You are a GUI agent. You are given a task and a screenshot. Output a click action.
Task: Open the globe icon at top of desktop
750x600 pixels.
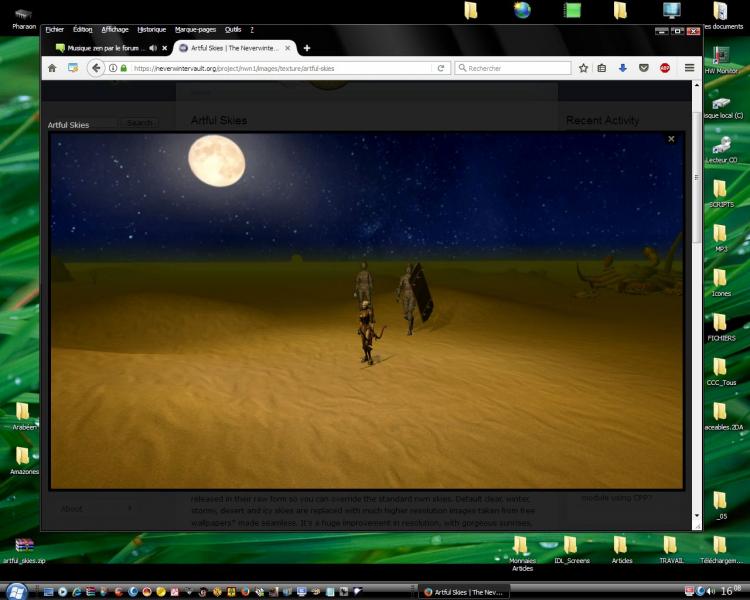pyautogui.click(x=522, y=10)
